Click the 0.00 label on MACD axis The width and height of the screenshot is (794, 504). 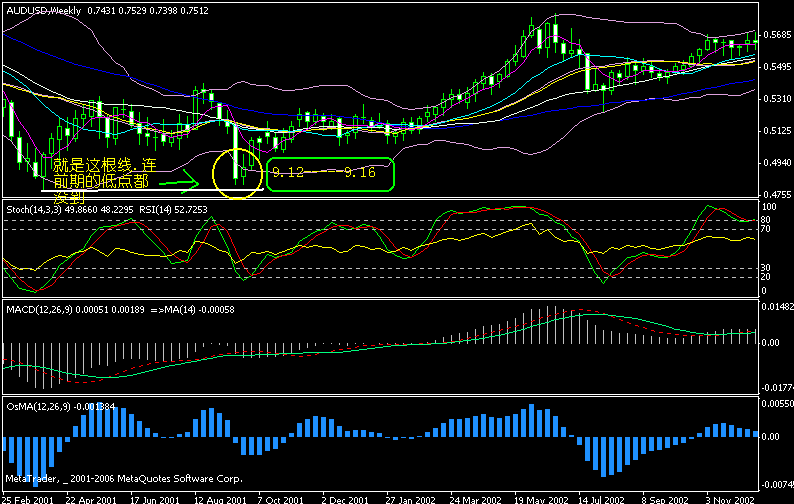pyautogui.click(x=771, y=343)
